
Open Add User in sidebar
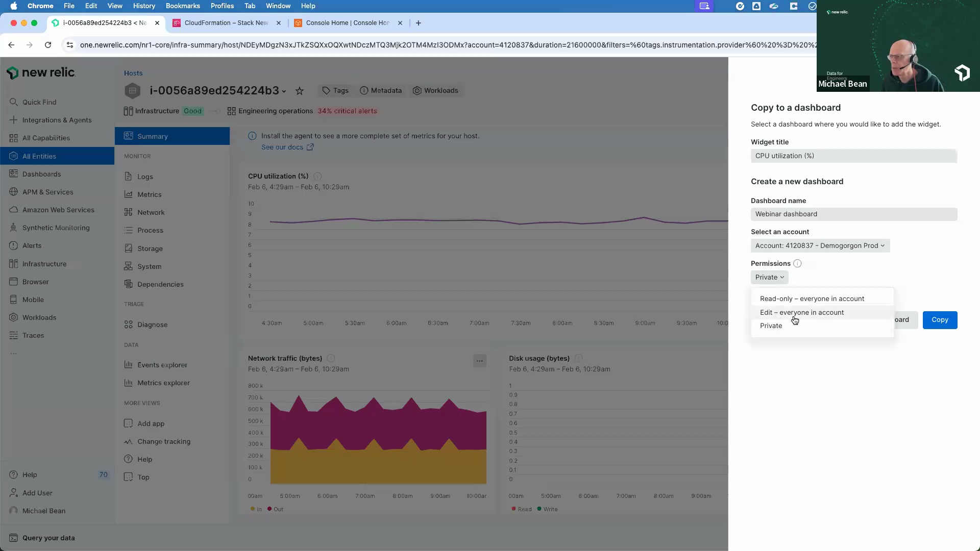(31, 493)
